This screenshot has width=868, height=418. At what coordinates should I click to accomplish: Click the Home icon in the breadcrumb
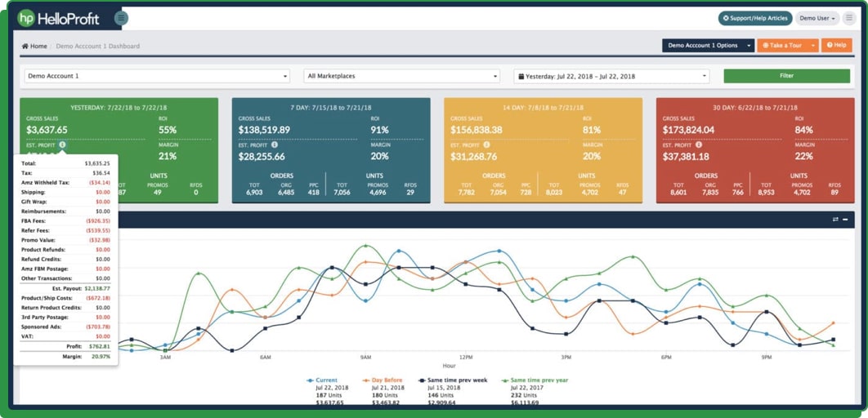(x=25, y=46)
